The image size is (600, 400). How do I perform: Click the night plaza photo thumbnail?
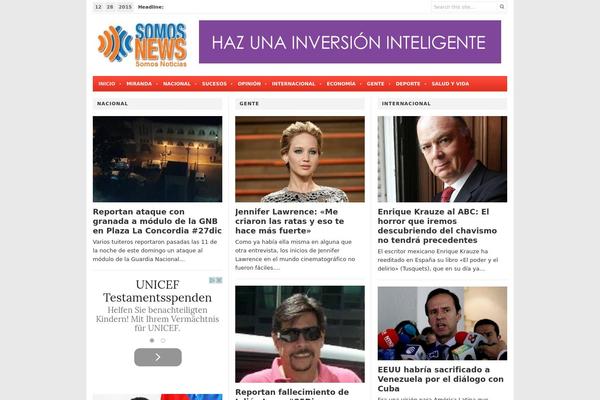click(157, 159)
